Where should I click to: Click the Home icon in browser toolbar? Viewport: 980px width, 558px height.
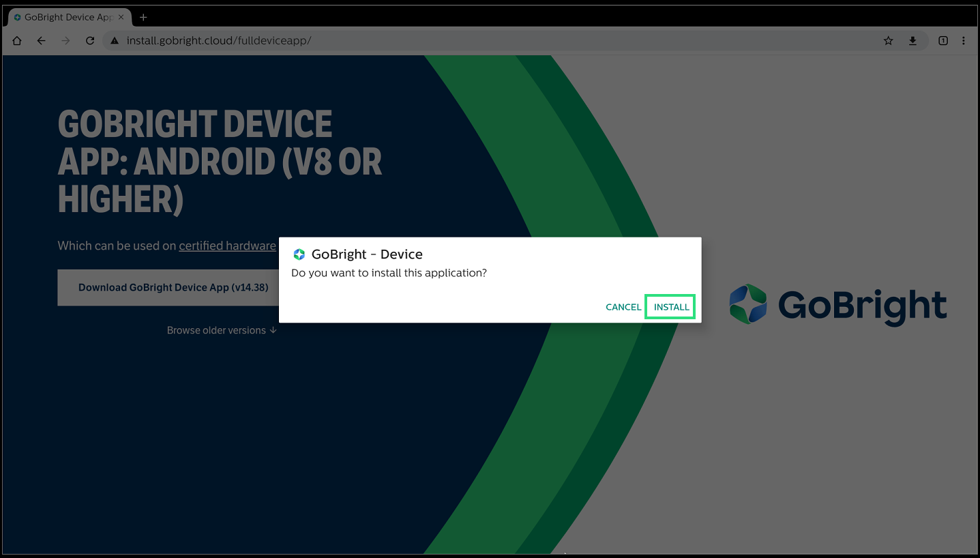[17, 41]
